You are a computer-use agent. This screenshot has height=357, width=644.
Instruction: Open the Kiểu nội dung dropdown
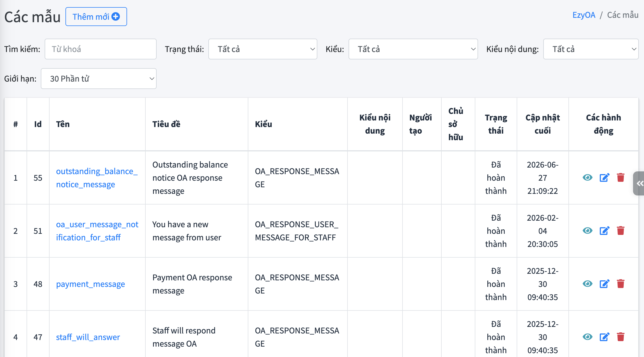tap(591, 49)
